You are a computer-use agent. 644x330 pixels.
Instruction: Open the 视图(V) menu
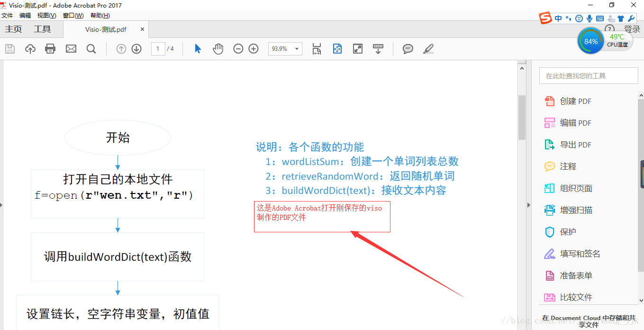click(46, 16)
